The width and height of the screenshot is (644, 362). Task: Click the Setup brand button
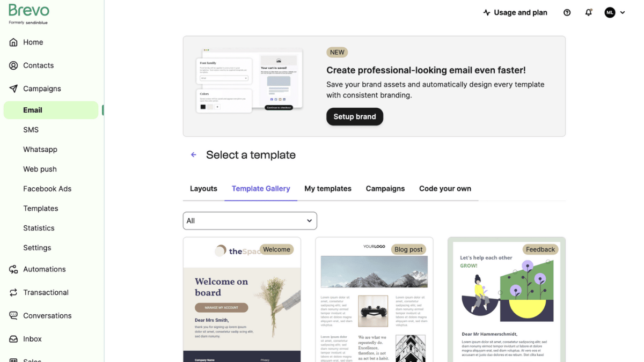pos(355,117)
